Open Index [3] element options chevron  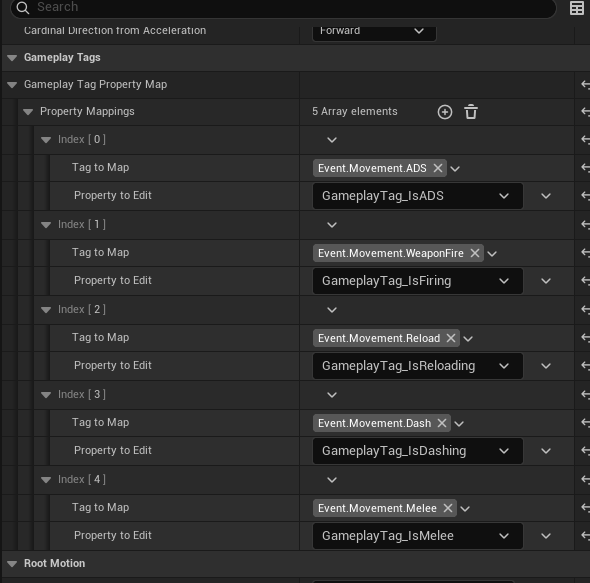click(x=332, y=395)
